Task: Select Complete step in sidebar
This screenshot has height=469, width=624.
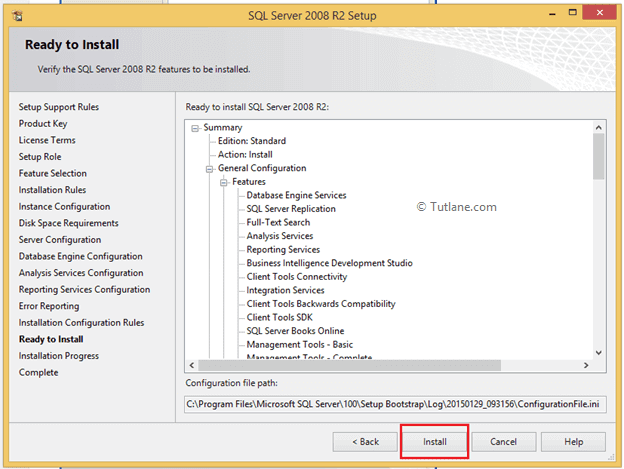Action: coord(38,373)
